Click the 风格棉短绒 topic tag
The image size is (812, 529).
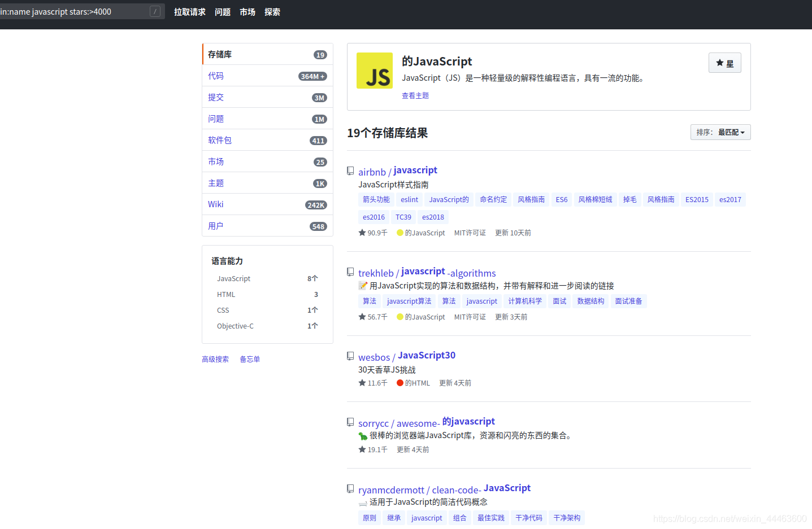[x=595, y=199]
